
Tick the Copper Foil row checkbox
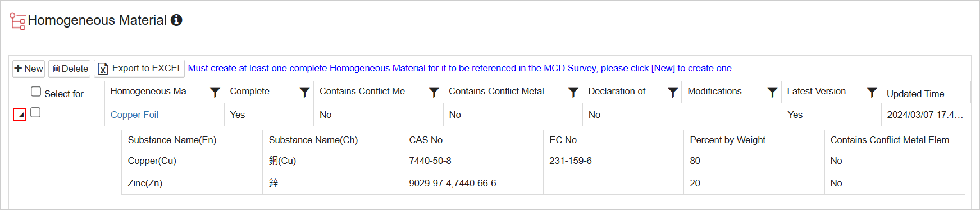pos(35,112)
